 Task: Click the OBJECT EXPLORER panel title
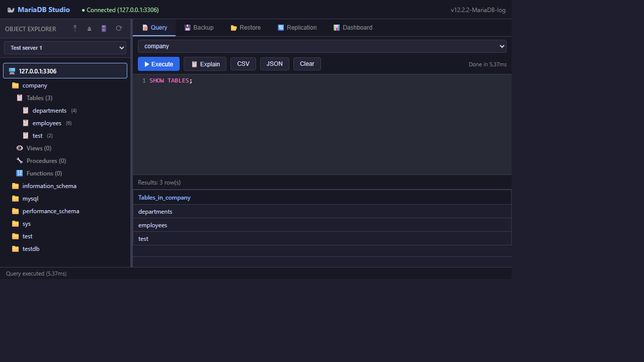pos(31,29)
